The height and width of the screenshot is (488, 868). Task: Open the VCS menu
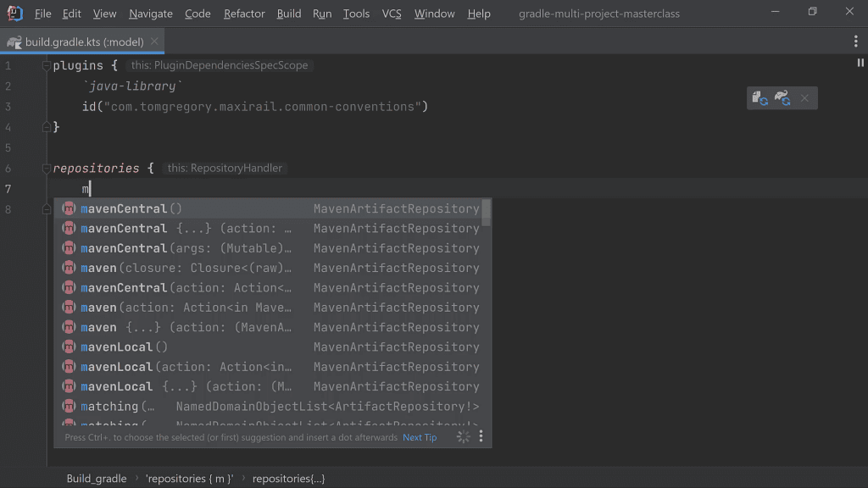tap(391, 13)
